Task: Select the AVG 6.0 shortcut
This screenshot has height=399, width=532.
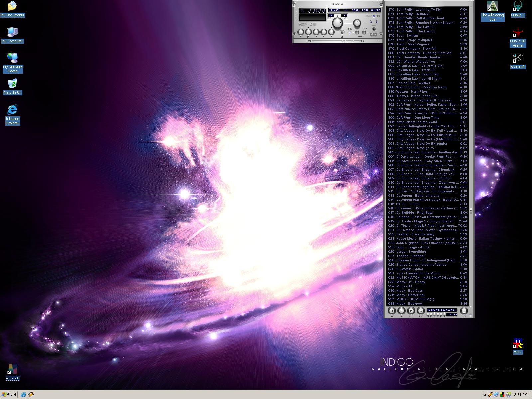Action: pyautogui.click(x=13, y=372)
